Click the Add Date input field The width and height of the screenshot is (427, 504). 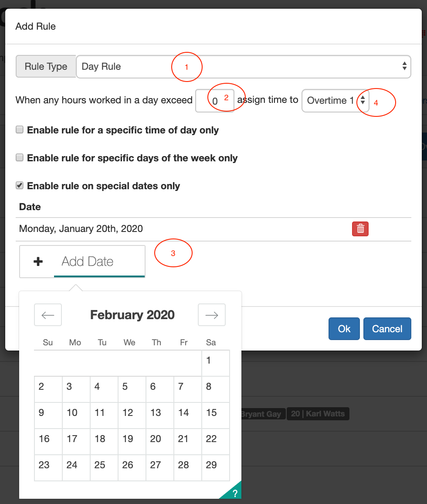click(x=99, y=261)
